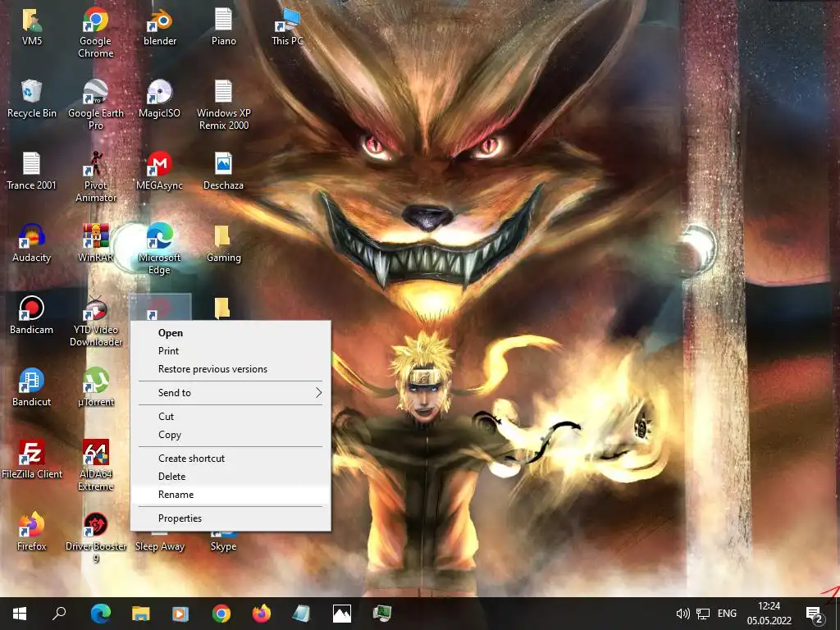Select the Trance 2001 text file

[32, 171]
